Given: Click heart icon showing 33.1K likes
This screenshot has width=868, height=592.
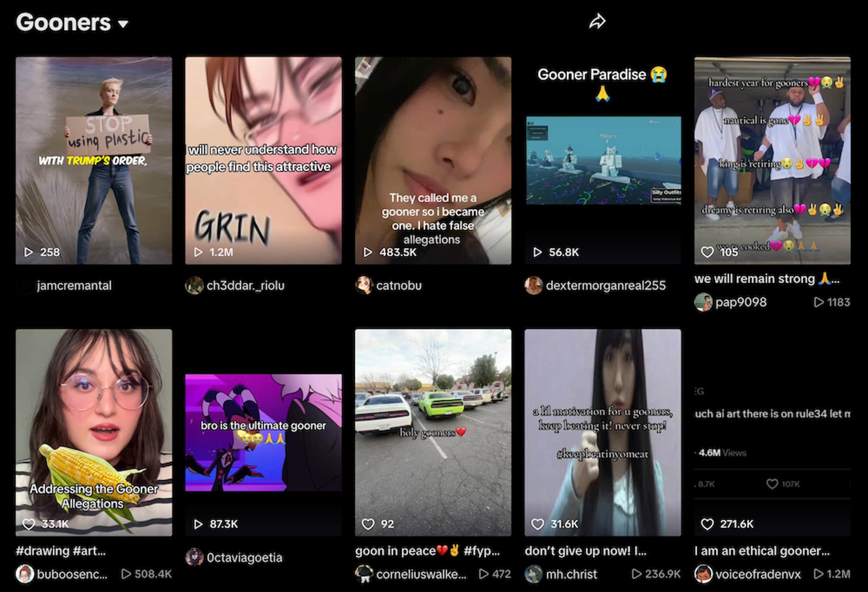Looking at the screenshot, I should tap(28, 524).
